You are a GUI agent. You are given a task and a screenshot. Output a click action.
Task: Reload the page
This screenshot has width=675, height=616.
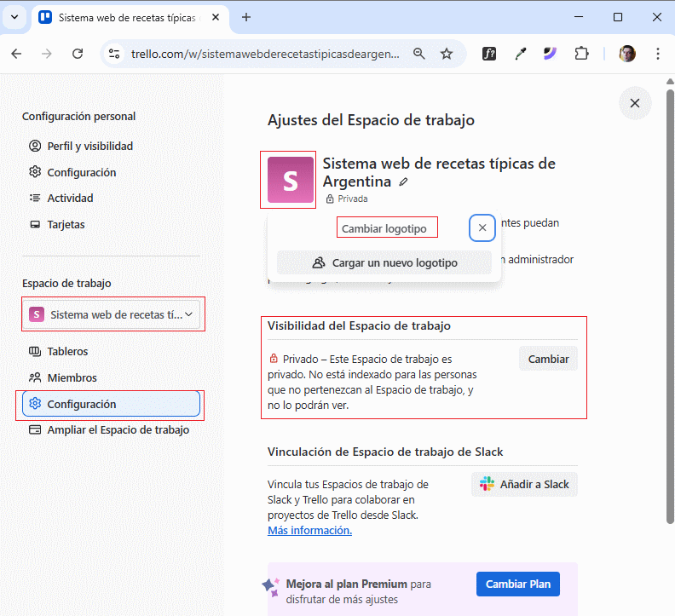(x=78, y=54)
